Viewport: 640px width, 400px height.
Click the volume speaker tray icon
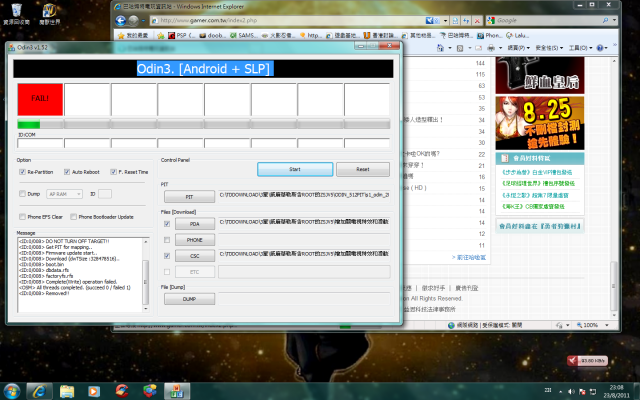[571, 392]
